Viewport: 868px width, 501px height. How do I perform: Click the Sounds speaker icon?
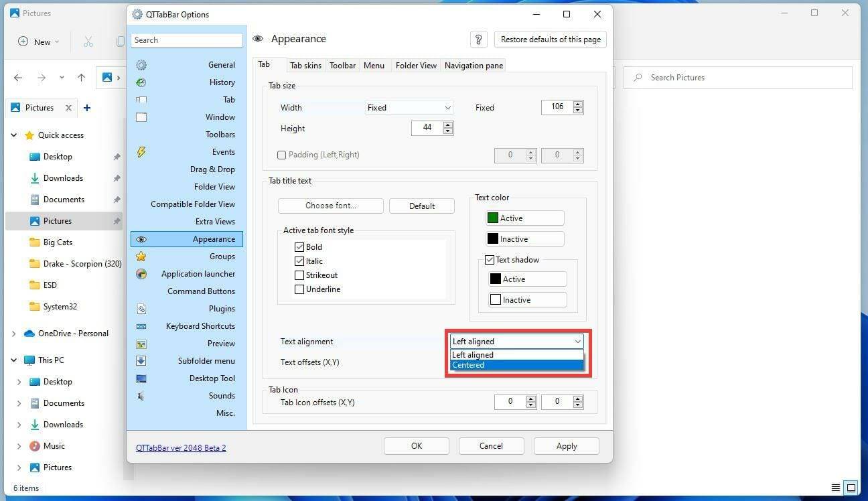coord(141,396)
